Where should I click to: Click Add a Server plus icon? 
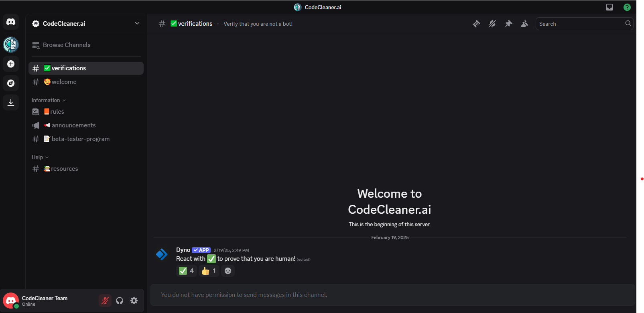11,64
